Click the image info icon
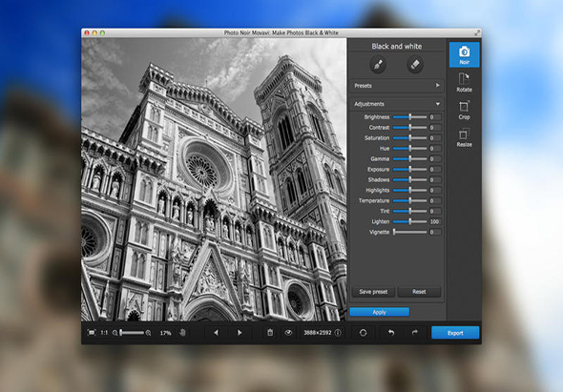Image resolution: width=563 pixels, height=392 pixels. (x=338, y=333)
